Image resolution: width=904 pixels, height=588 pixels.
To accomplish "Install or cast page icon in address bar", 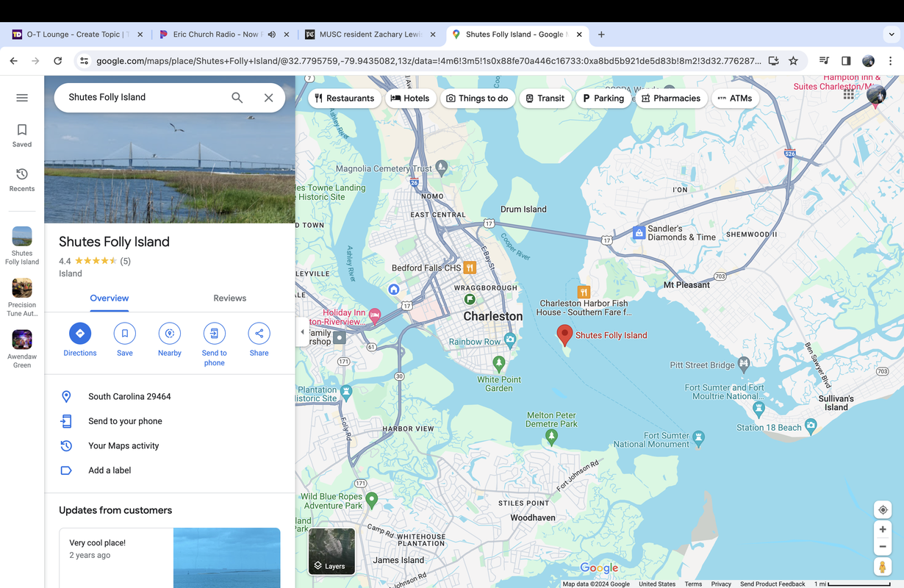I will point(773,61).
